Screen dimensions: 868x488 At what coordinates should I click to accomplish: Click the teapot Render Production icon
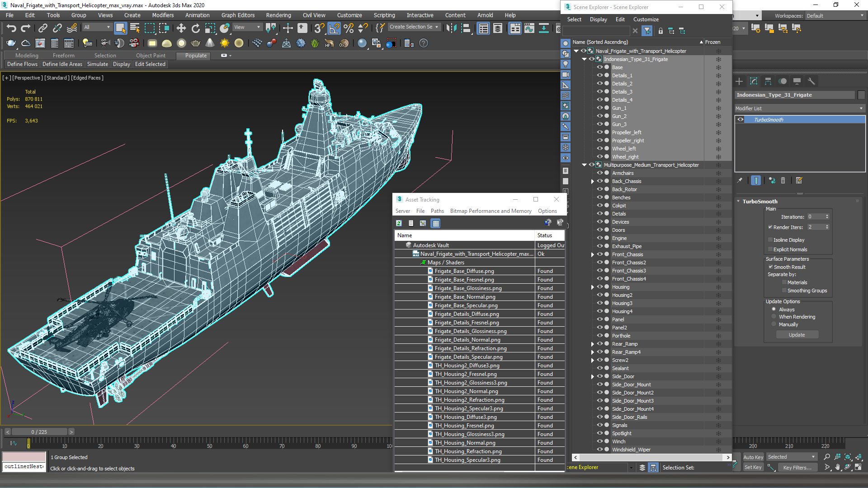pyautogui.click(x=11, y=43)
